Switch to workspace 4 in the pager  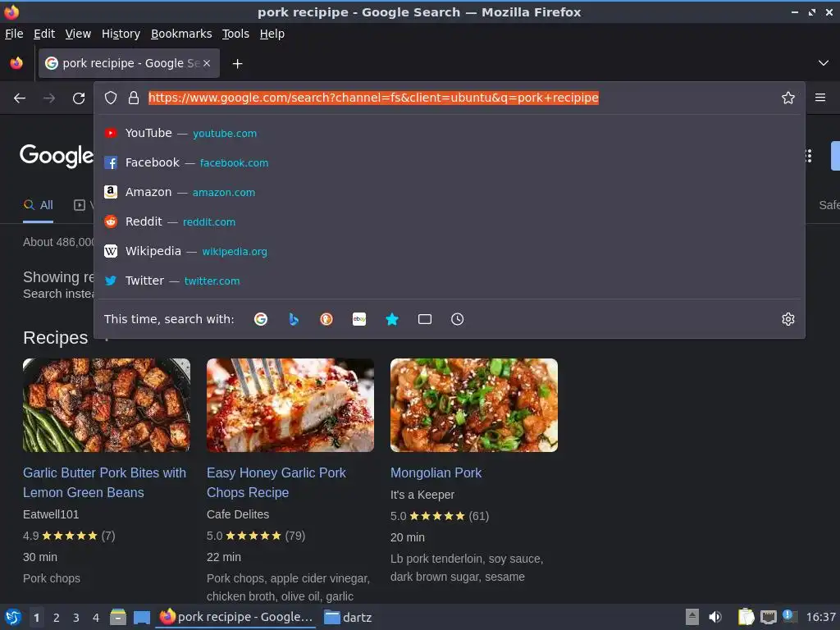[x=96, y=618]
